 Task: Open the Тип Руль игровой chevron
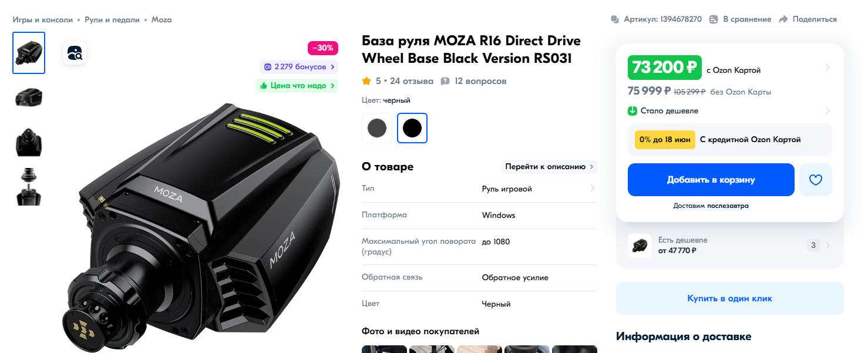[593, 189]
